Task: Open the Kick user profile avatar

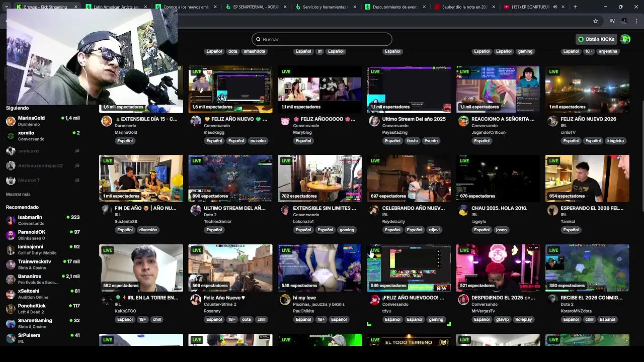Action: click(x=625, y=39)
